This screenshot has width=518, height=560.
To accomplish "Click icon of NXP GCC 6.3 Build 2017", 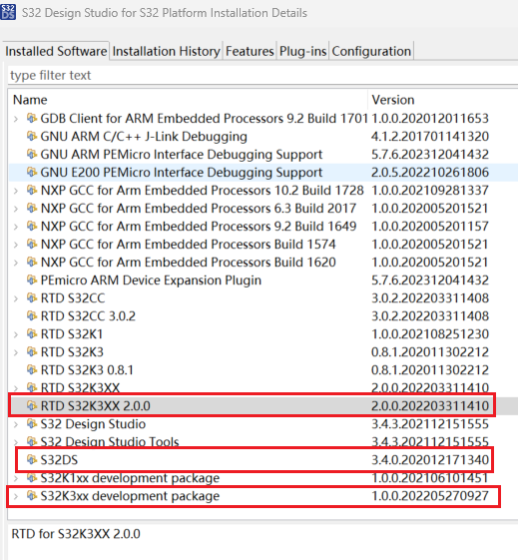I will point(32,208).
